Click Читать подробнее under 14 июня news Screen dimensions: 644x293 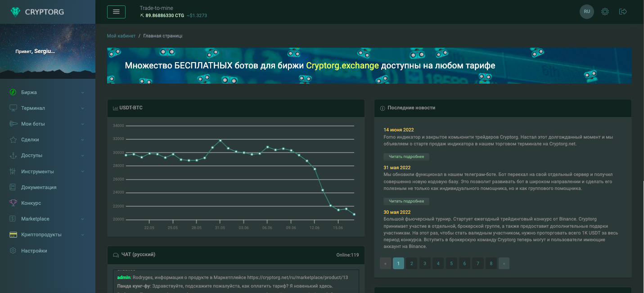click(406, 157)
